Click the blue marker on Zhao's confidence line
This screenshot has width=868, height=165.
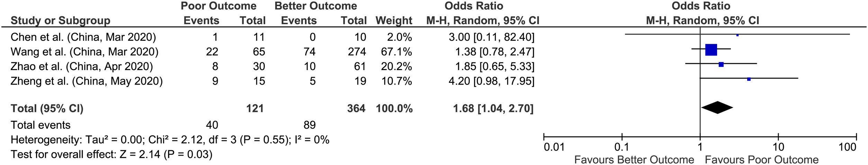[x=721, y=65]
